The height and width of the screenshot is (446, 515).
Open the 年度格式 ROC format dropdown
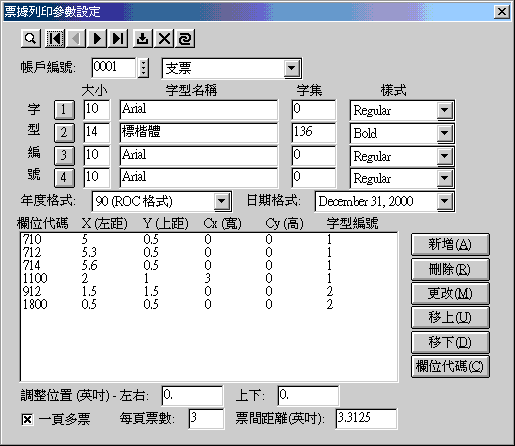tap(222, 201)
